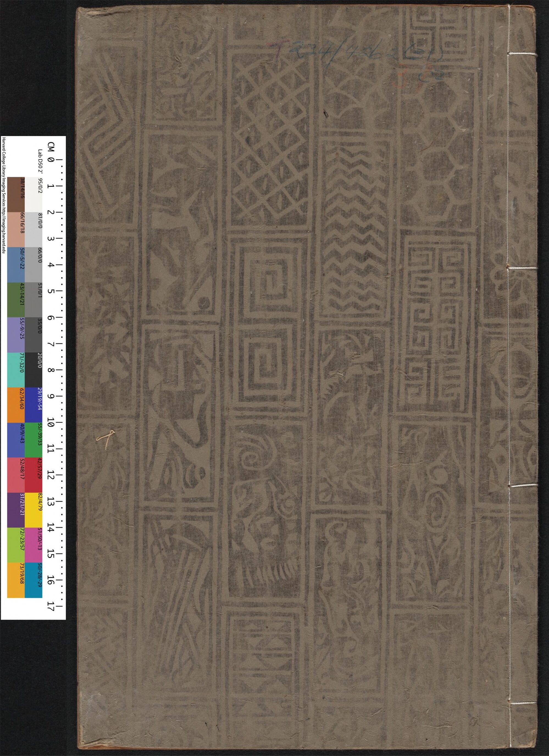Image resolution: width=549 pixels, height=756 pixels.
Task: Select the cyan 50/-28/-29 color patch
Action: coord(34,580)
